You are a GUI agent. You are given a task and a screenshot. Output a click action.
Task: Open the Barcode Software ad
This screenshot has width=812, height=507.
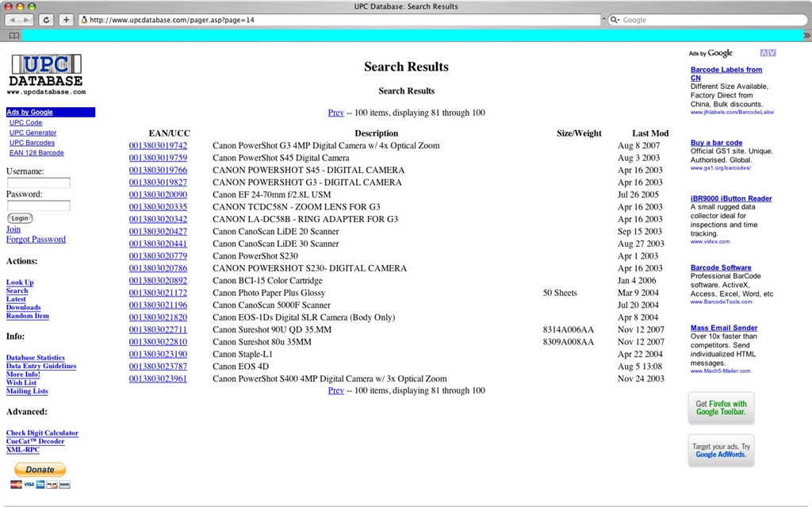(x=720, y=267)
